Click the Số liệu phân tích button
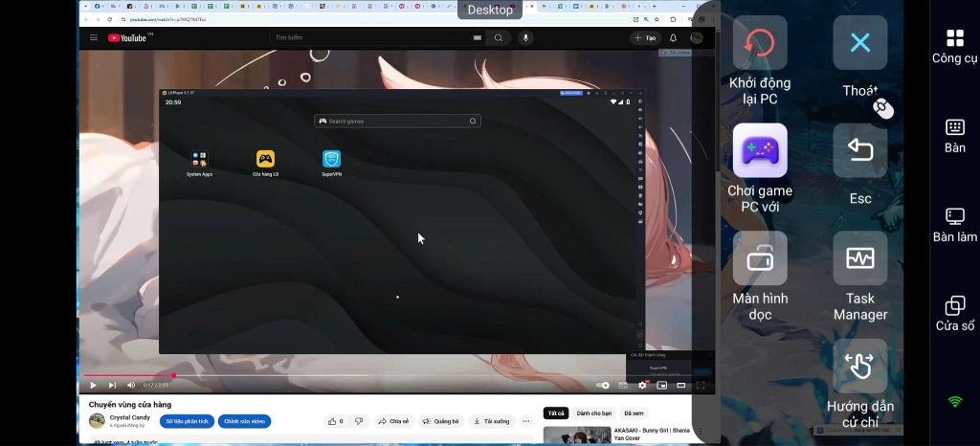 point(187,421)
